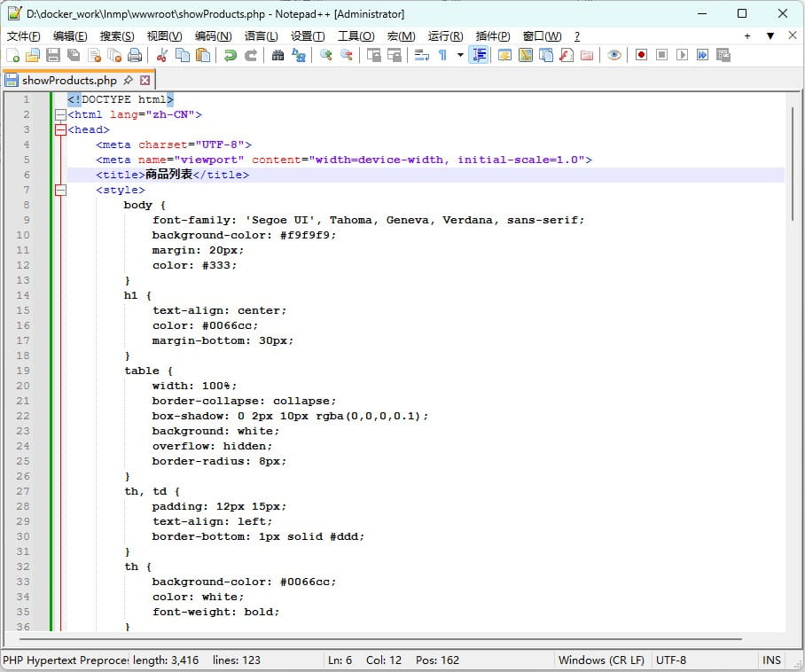Toggle word wrap toolbar button
The image size is (805, 672).
[x=421, y=55]
